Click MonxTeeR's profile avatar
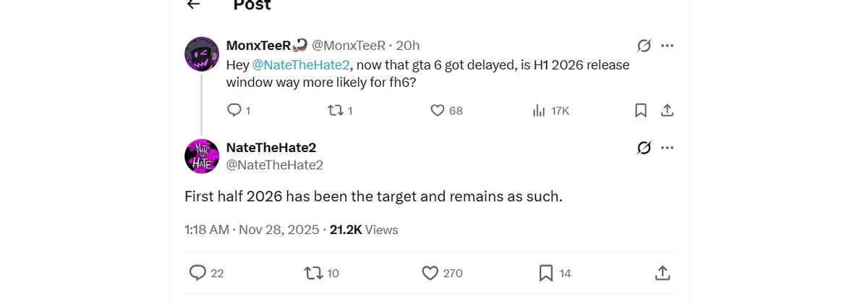The height and width of the screenshot is (302, 868). point(202,54)
